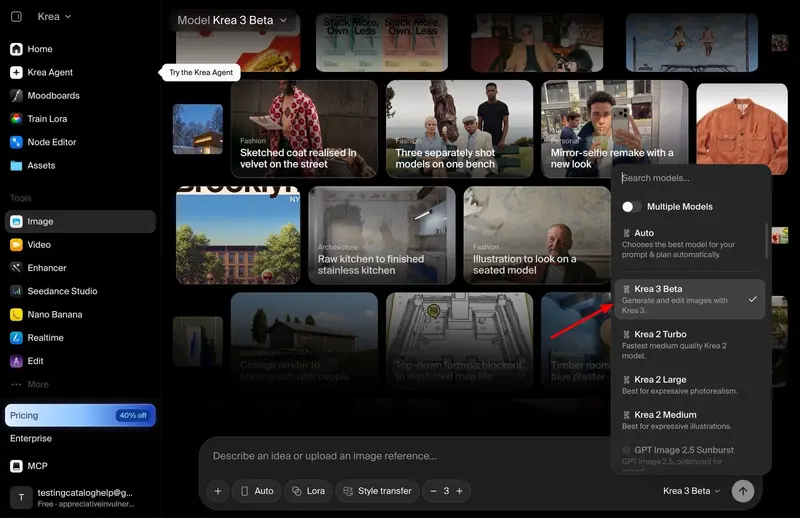Select the Krea 2 Turbo model
This screenshot has width=800, height=518.
click(690, 344)
